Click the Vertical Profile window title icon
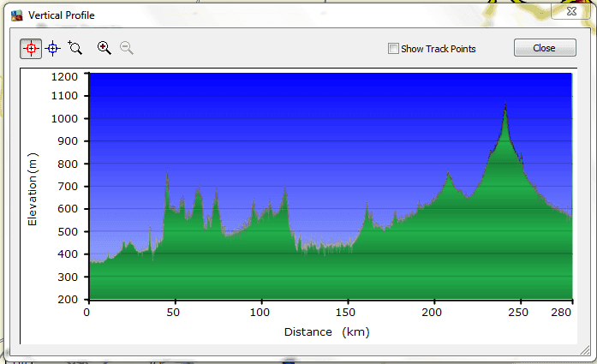This screenshot has height=364, width=597. [x=17, y=15]
